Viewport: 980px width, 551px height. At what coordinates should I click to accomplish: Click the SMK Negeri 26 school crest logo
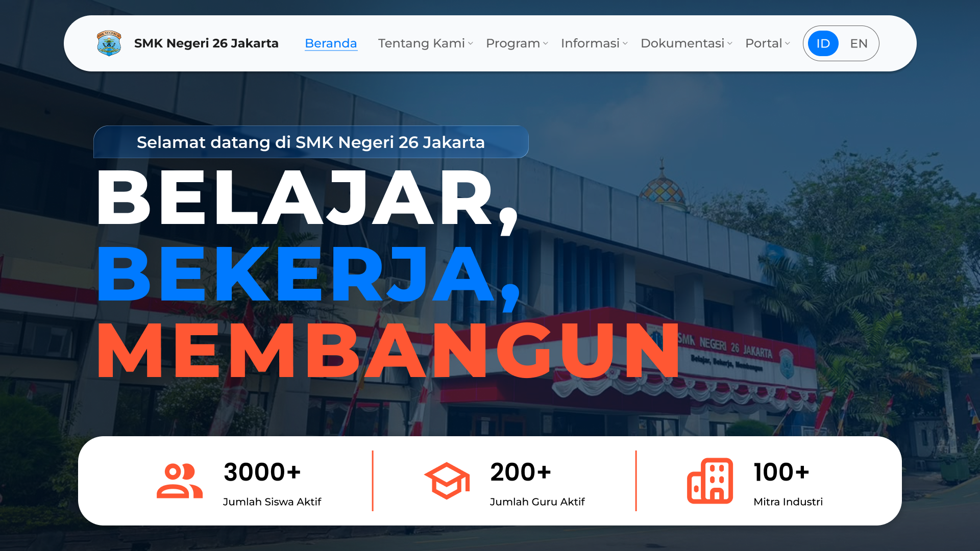coord(109,43)
